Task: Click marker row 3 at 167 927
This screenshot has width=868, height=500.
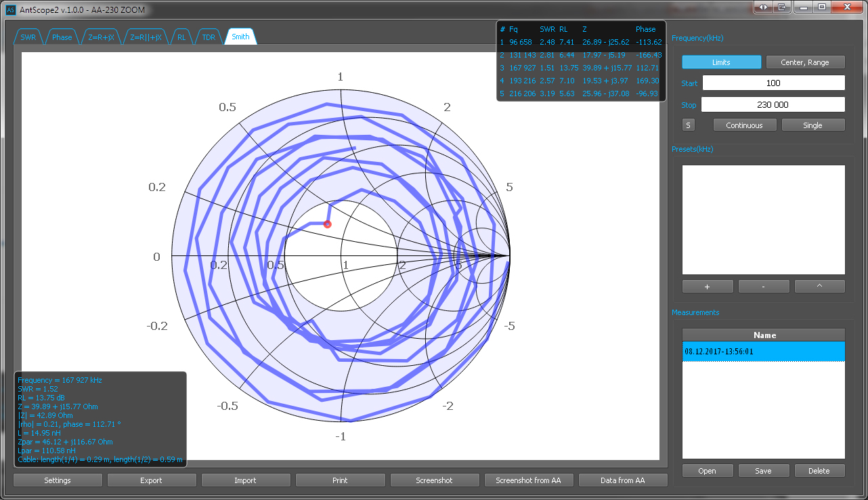Action: point(581,68)
